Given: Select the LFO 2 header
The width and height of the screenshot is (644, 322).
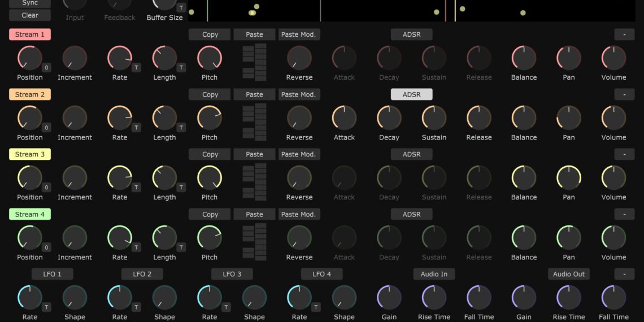Looking at the screenshot, I should tap(142, 274).
